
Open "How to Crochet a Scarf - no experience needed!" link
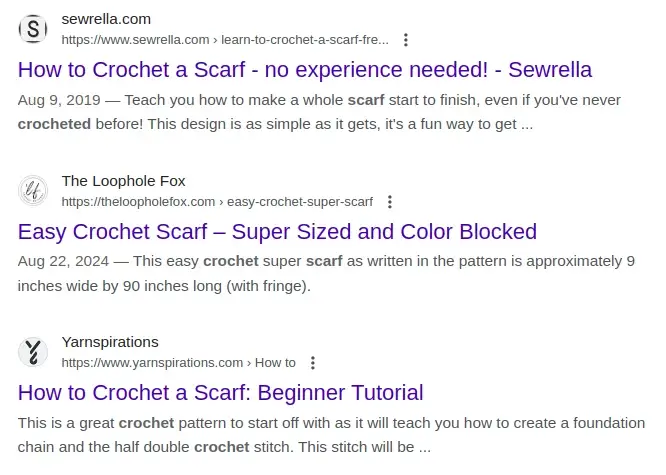pyautogui.click(x=305, y=70)
